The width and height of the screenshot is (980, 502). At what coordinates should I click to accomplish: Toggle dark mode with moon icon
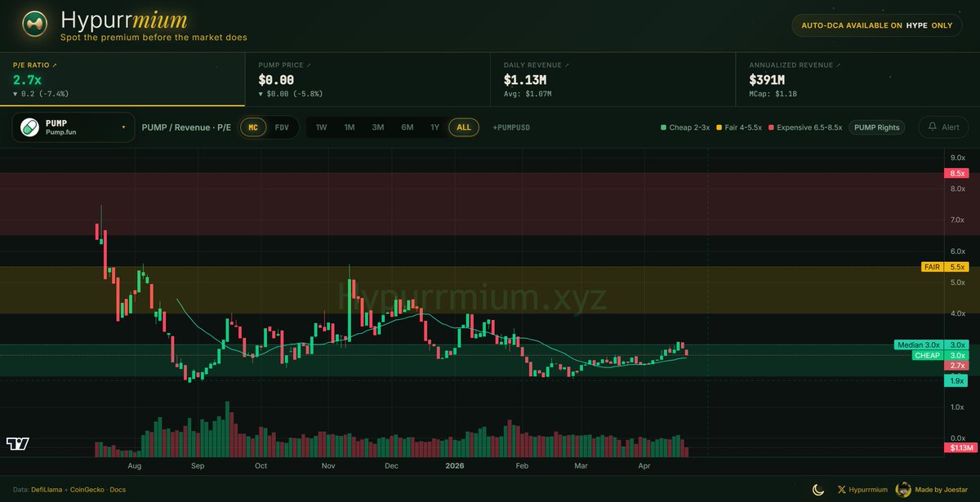click(x=817, y=489)
